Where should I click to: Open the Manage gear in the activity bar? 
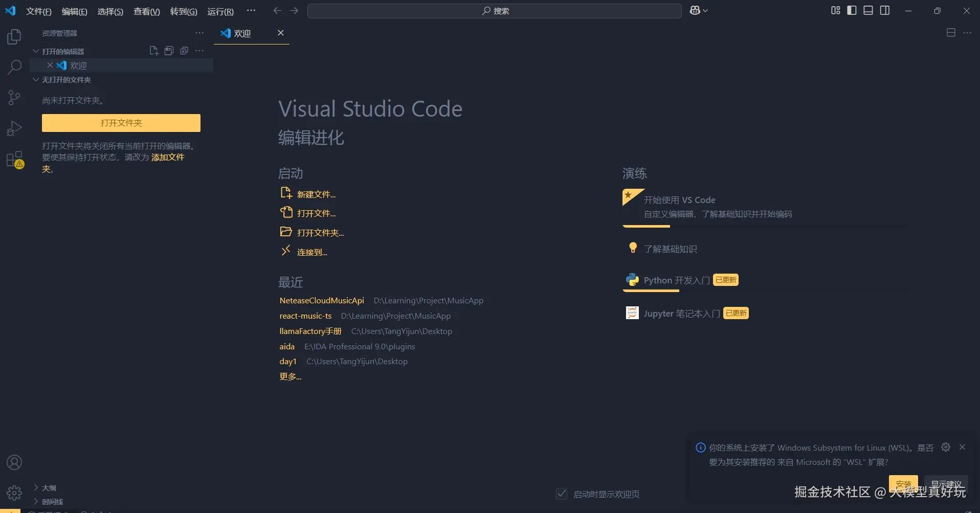14,493
